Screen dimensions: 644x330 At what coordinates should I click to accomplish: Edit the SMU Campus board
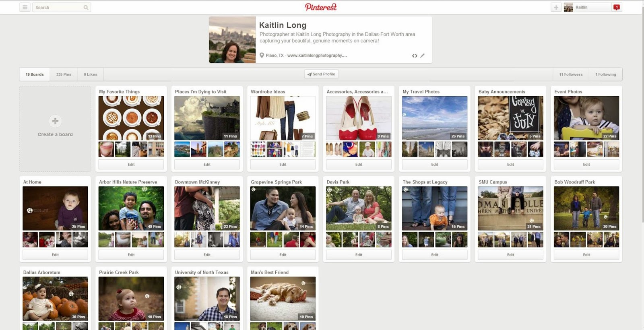tap(510, 255)
